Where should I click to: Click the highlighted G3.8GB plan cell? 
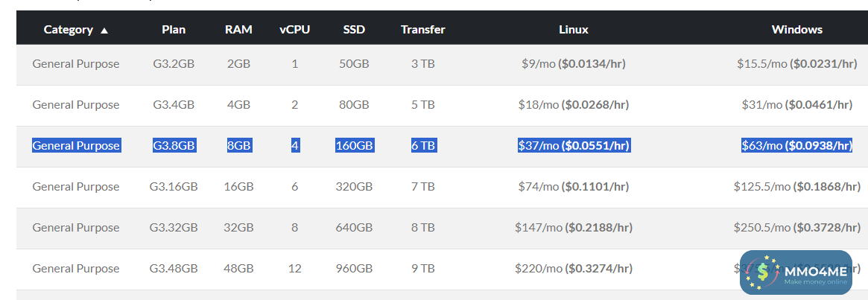pos(174,146)
